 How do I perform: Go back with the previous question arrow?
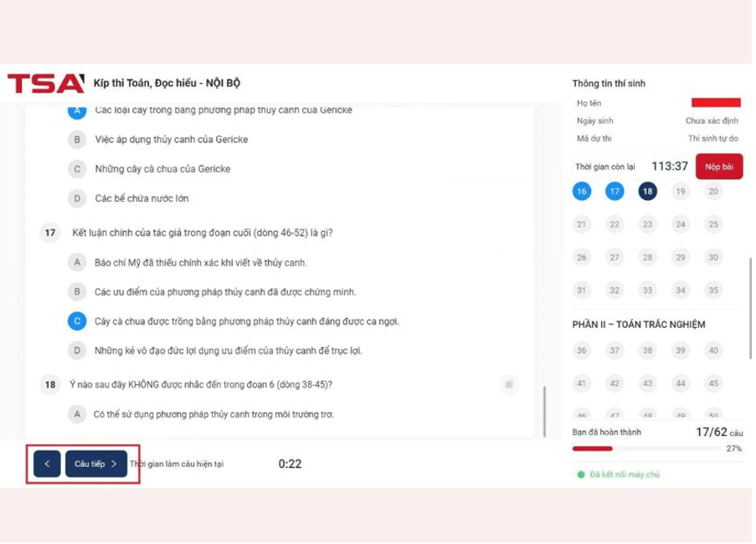pos(47,464)
